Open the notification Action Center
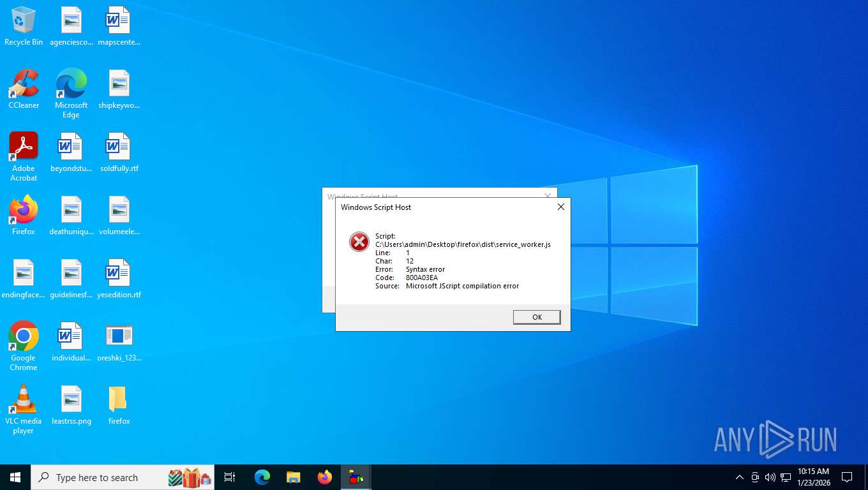Viewport: 868px width, 490px height. (x=847, y=477)
